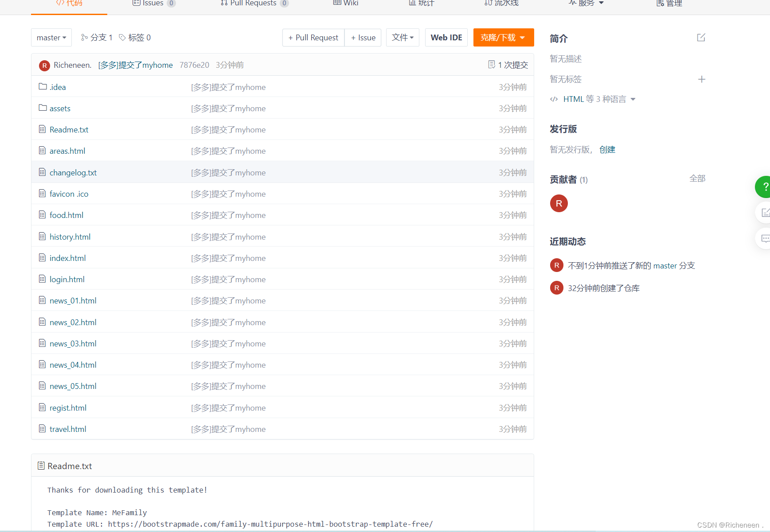Image resolution: width=770 pixels, height=532 pixels.
Task: Switch to the 代码 tab
Action: 69,4
